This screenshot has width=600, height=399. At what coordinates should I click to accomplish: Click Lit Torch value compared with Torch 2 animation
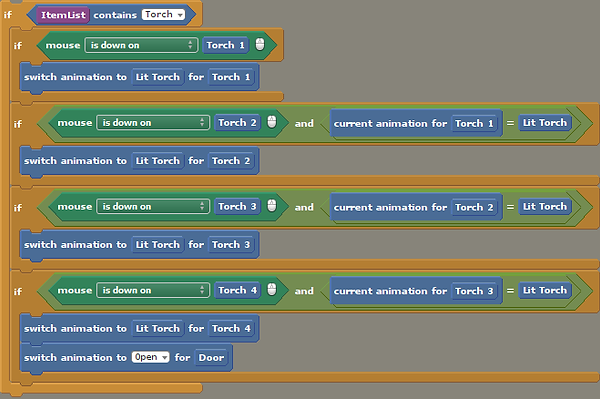pos(545,207)
